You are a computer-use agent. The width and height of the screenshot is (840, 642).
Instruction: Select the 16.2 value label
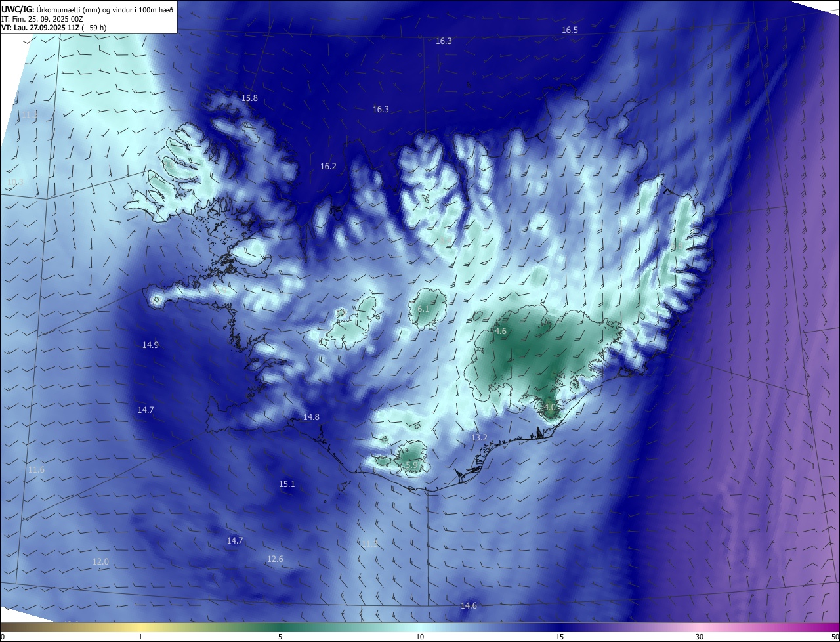(x=328, y=167)
